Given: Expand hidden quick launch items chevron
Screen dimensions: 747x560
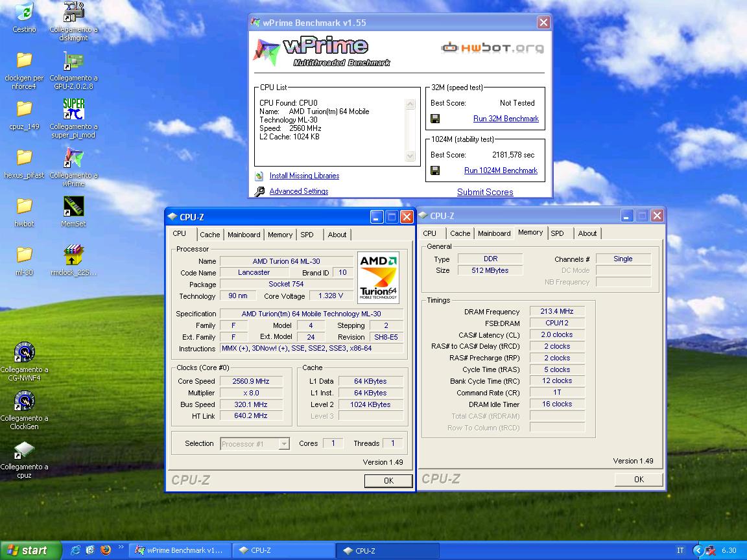Looking at the screenshot, I should pyautogui.click(x=121, y=547).
